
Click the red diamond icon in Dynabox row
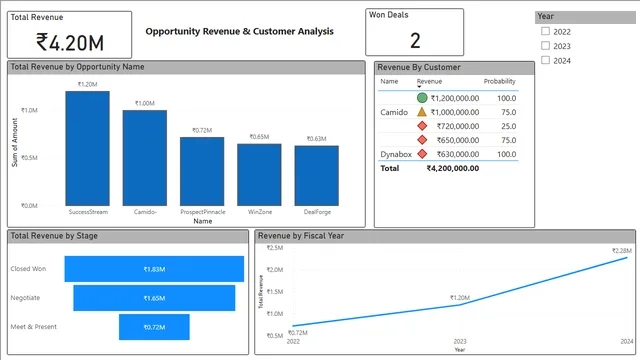pyautogui.click(x=422, y=154)
